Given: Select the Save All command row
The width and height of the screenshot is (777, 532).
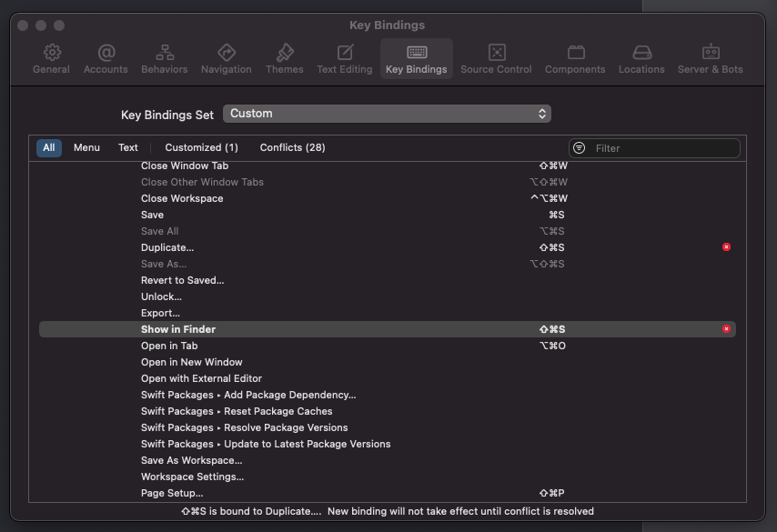Looking at the screenshot, I should (388, 231).
